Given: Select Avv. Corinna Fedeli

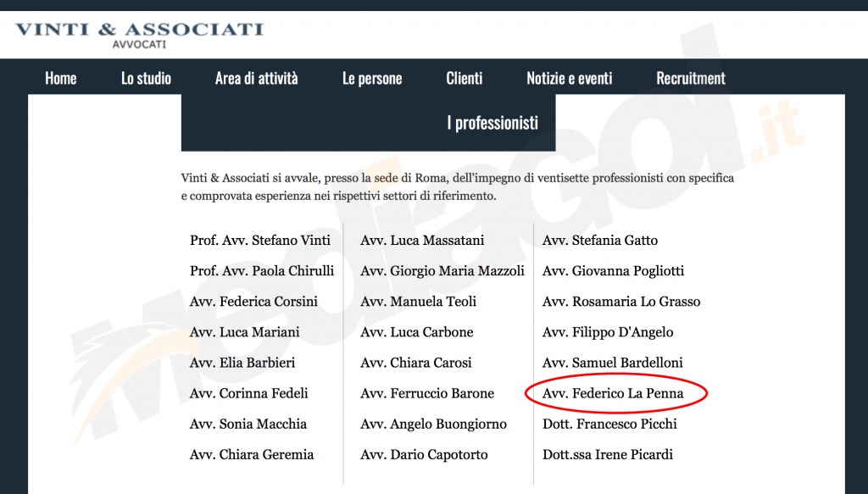Looking at the screenshot, I should click(x=249, y=393).
